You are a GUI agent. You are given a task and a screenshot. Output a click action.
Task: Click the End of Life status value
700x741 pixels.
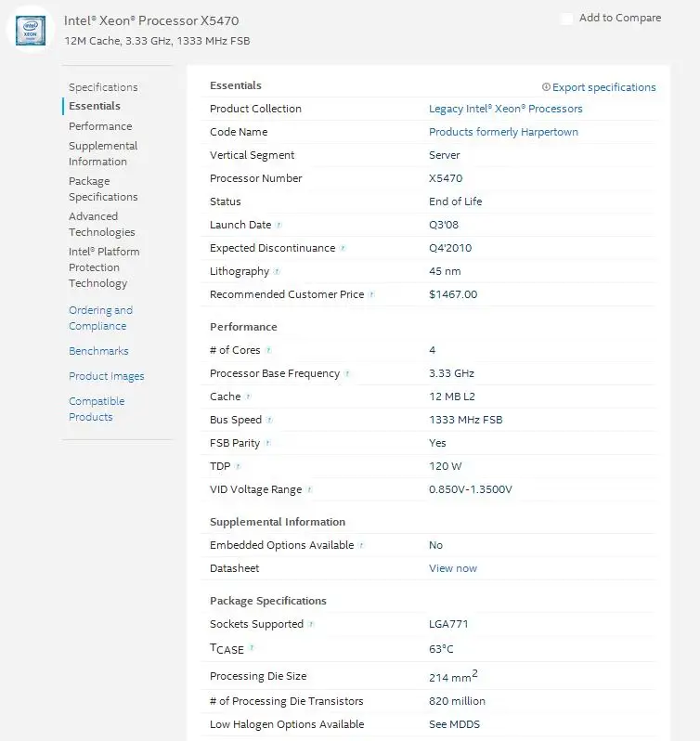[455, 201]
